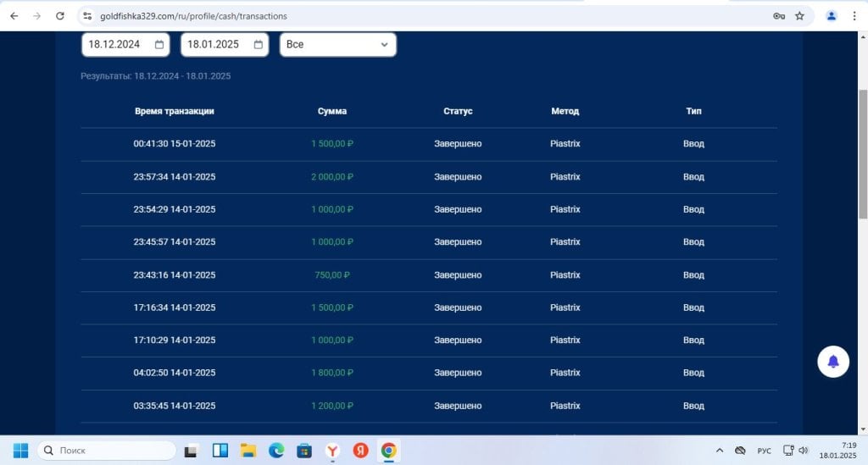This screenshot has height=465, width=868.
Task: Bookmark this page with the star icon
Action: pos(799,16)
